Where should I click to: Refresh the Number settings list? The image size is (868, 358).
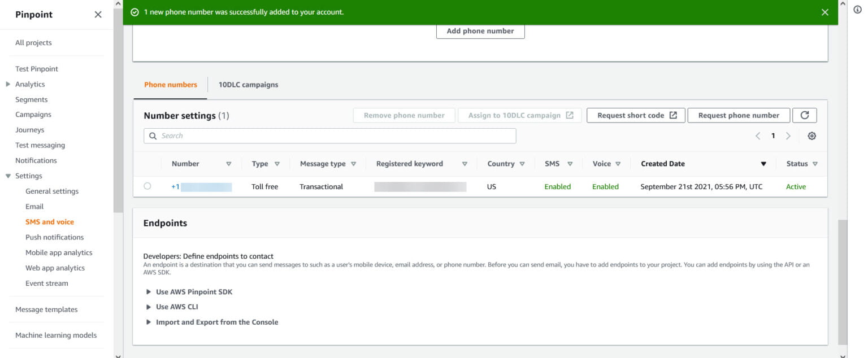coord(805,115)
